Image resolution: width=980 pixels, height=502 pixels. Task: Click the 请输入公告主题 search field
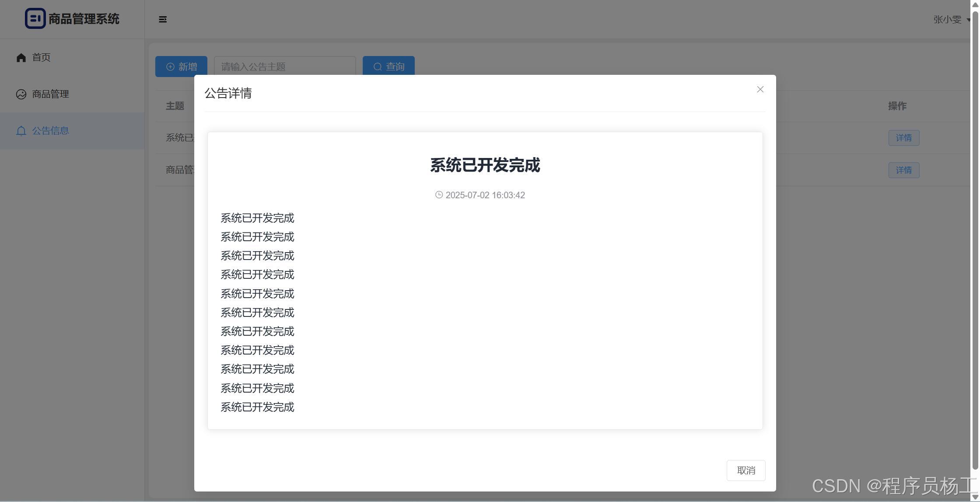click(284, 67)
